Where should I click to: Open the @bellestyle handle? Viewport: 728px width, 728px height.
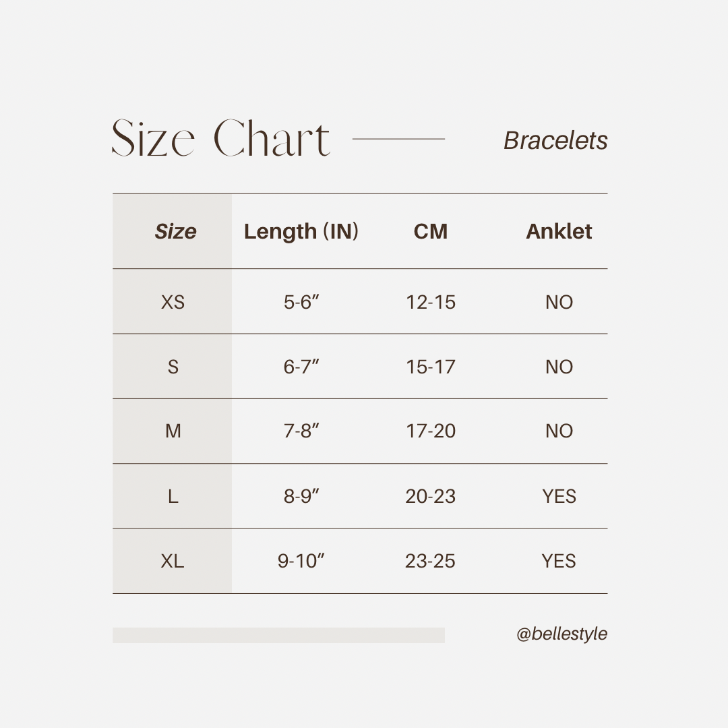click(x=562, y=634)
